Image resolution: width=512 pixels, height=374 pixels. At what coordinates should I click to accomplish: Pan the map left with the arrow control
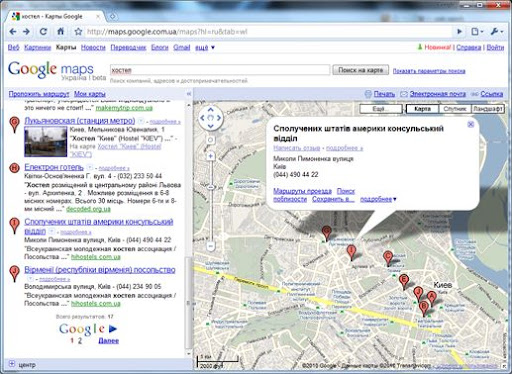tap(202, 118)
